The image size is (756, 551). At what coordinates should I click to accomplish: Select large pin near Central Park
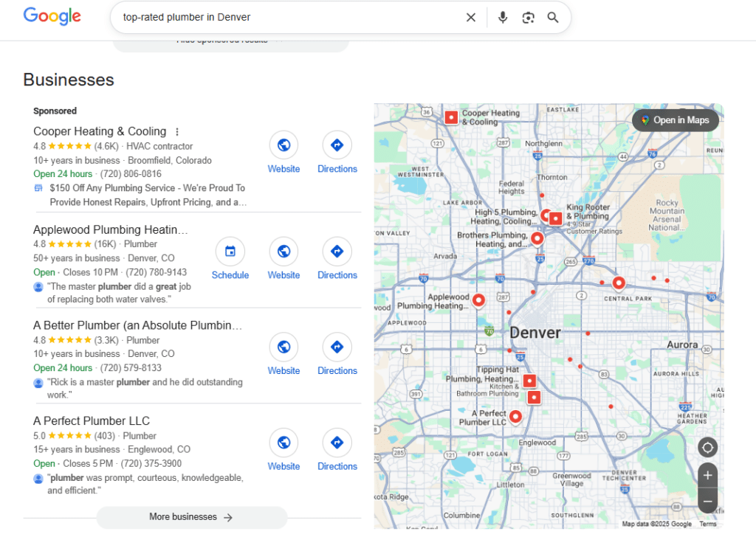click(x=619, y=283)
